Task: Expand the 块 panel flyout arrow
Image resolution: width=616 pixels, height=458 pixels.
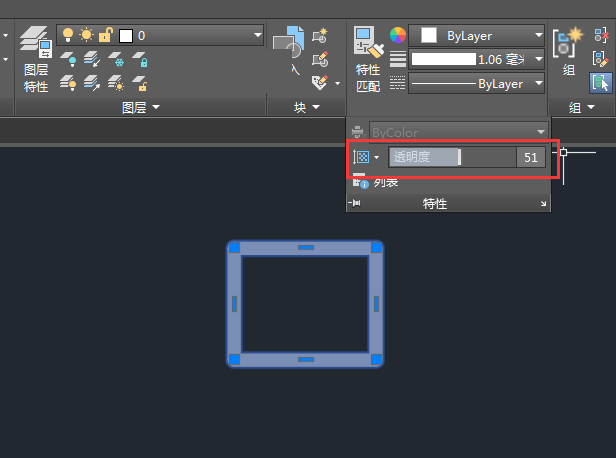Action: (316, 107)
